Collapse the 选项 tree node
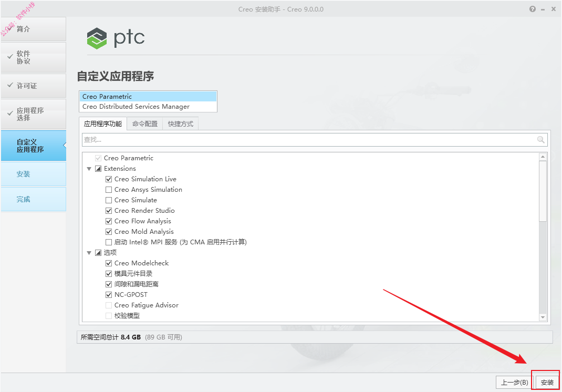The width and height of the screenshot is (562, 392). click(89, 253)
